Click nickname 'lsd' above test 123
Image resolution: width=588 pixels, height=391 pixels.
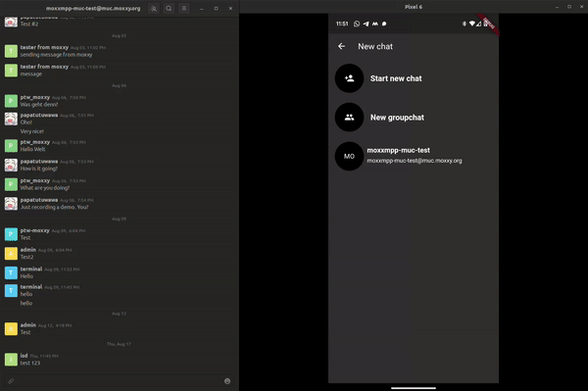click(24, 356)
